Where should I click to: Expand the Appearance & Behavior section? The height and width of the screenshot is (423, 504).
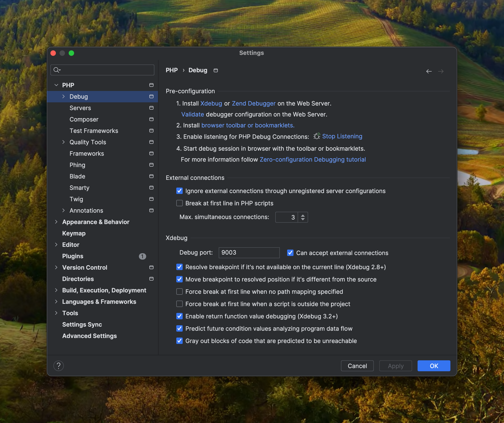(56, 222)
